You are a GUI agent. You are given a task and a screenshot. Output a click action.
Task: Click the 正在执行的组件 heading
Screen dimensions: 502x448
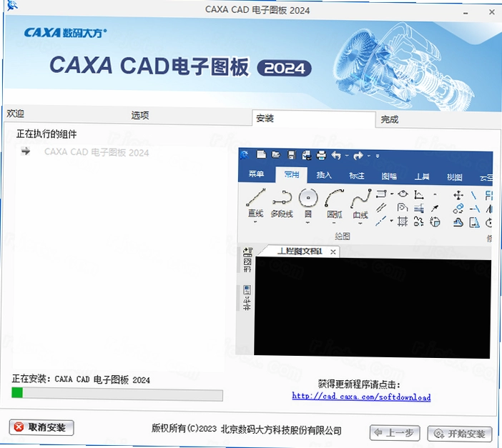(x=46, y=134)
